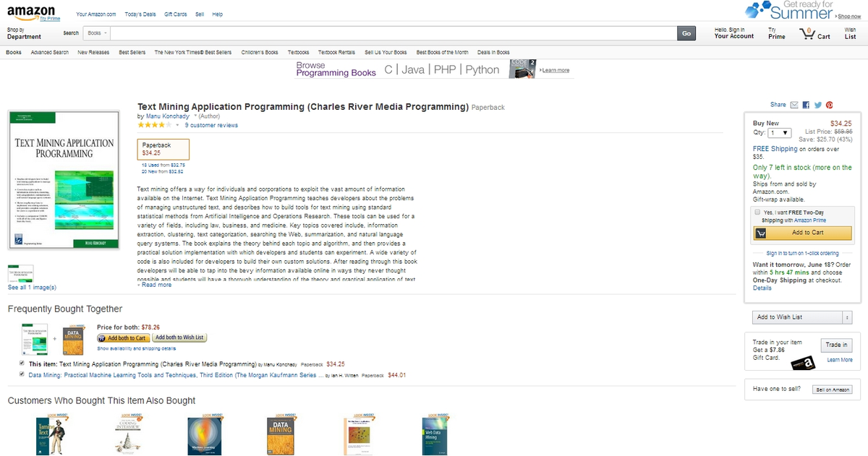Expand description with Read more
868x456 pixels.
pyautogui.click(x=155, y=285)
